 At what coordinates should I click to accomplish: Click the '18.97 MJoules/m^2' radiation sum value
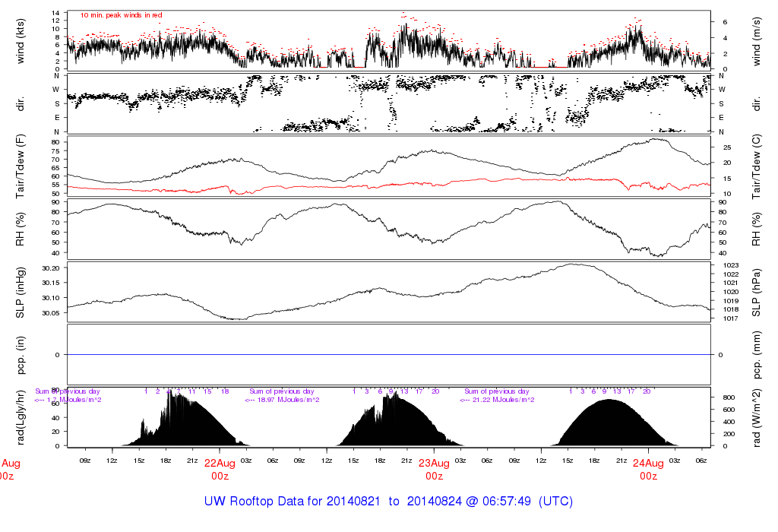tap(289, 400)
